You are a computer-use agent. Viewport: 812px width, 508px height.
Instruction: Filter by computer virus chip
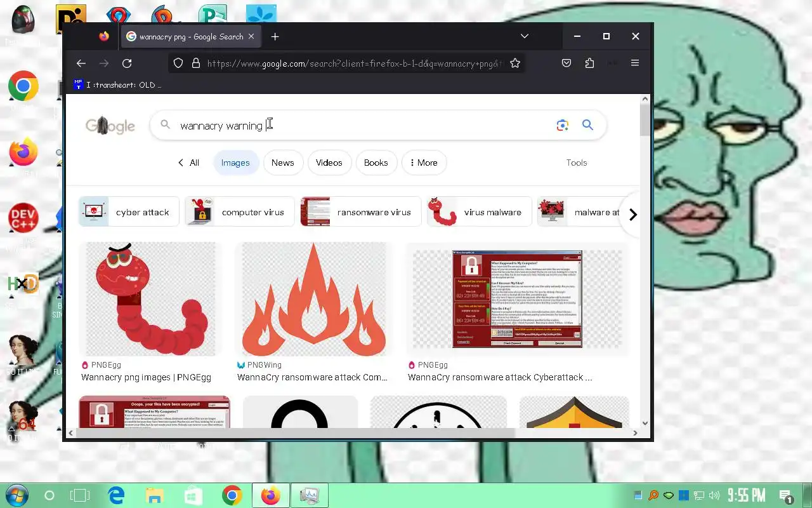(240, 212)
